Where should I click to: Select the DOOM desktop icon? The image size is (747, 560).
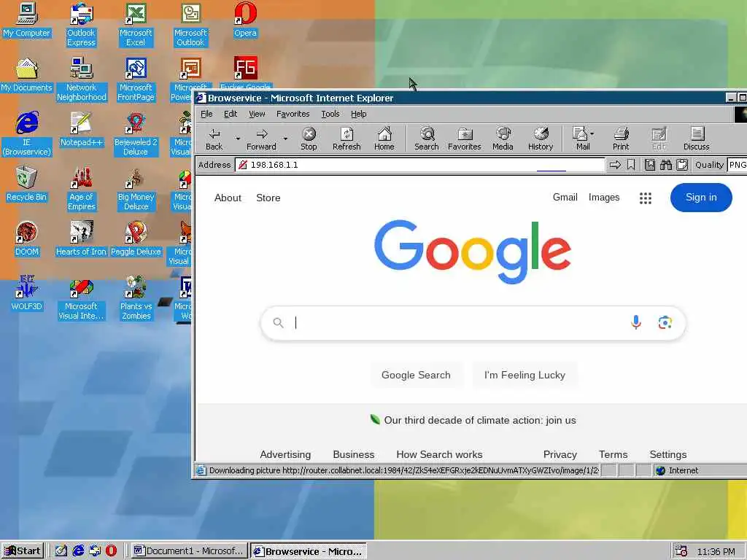tap(27, 239)
